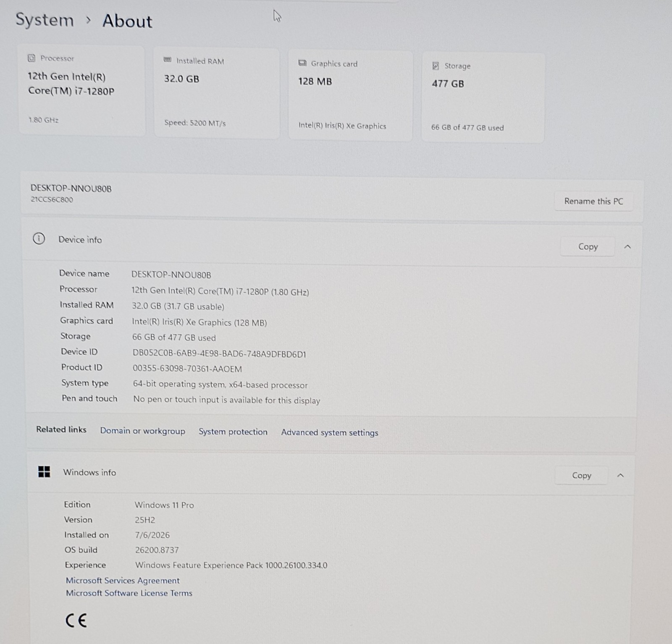Select Intel(R) Iris(R) Xe Graphics (128 MB) row
The image size is (672, 644).
[x=199, y=322]
